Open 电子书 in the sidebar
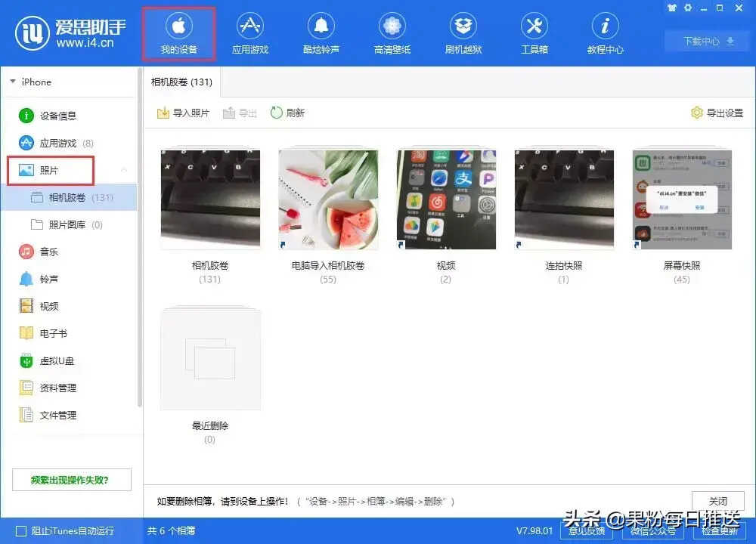The width and height of the screenshot is (756, 544). coord(43,333)
